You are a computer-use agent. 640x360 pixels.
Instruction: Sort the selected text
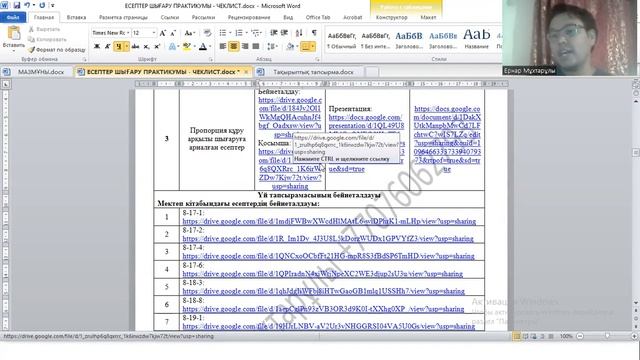[299, 33]
